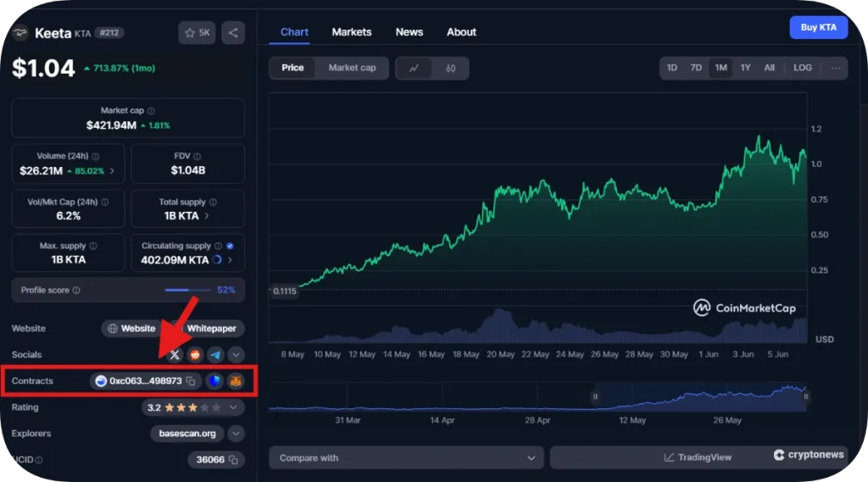Set chart range to All
The height and width of the screenshot is (482, 868).
click(770, 68)
